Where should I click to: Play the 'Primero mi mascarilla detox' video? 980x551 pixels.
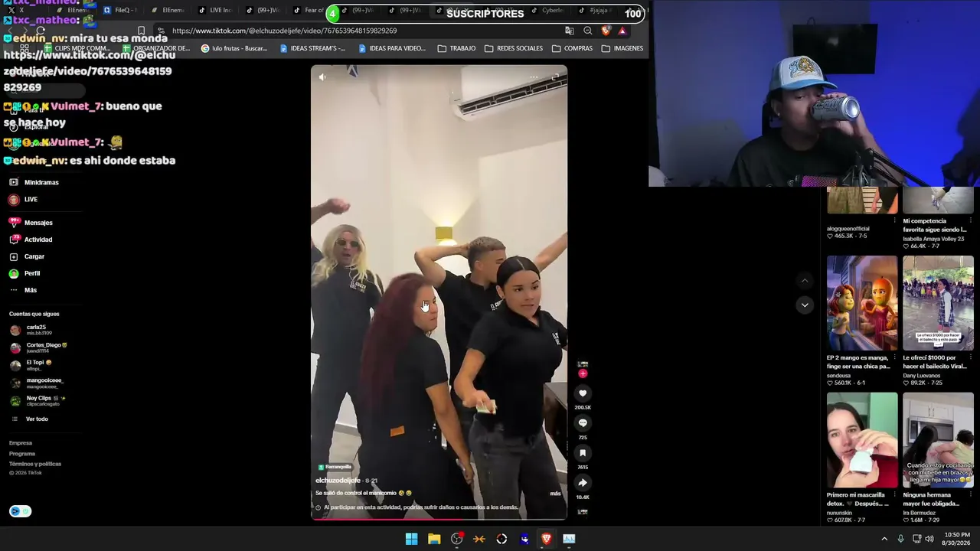861,440
